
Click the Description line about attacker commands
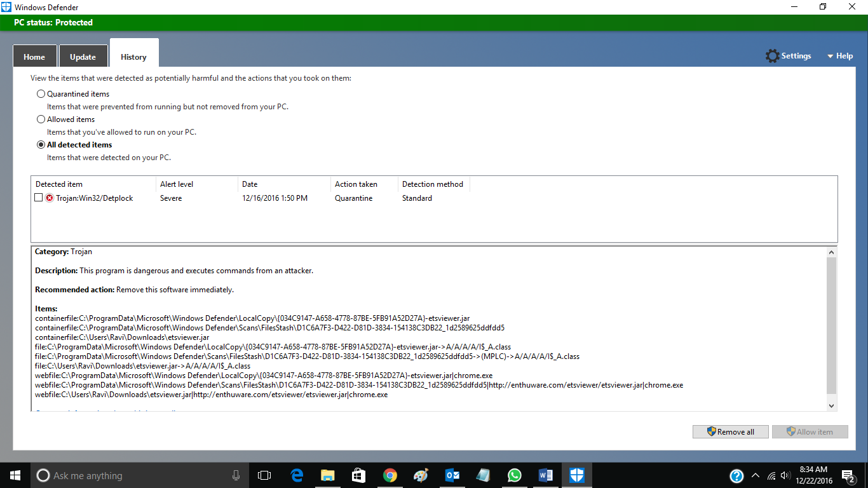pyautogui.click(x=174, y=271)
